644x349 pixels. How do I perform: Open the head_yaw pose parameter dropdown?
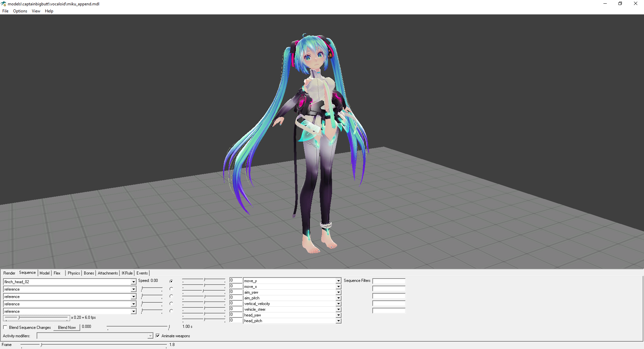pos(338,315)
